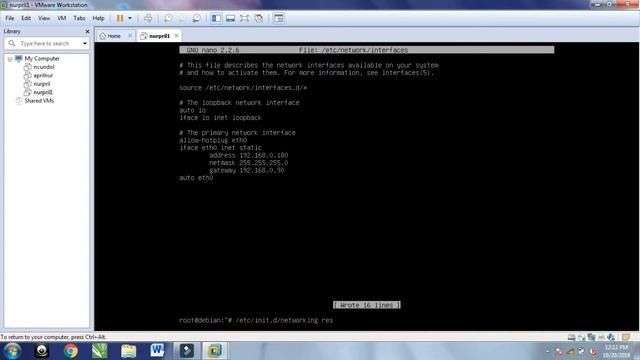Open the Edit menu
The width and height of the screenshot is (640, 360).
[26, 18]
